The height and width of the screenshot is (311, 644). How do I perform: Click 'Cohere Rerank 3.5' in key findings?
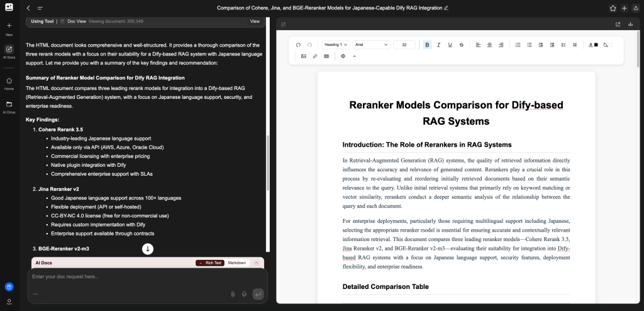tap(61, 130)
